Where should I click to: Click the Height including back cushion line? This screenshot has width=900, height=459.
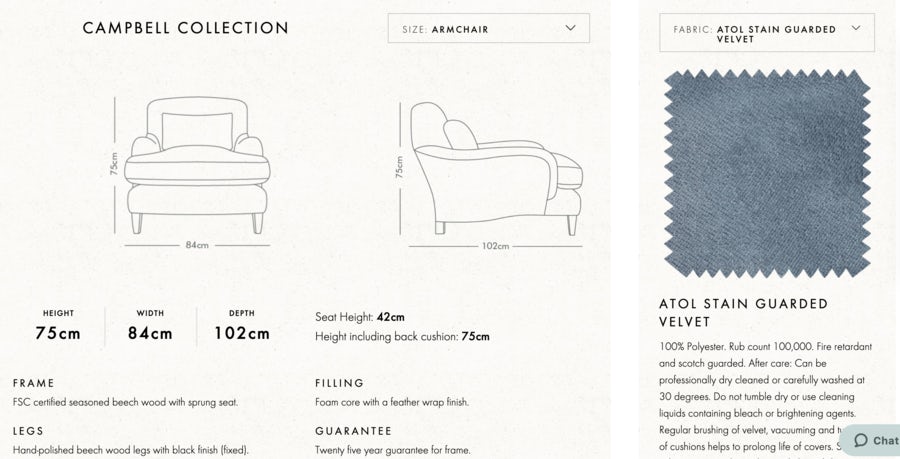coord(402,337)
